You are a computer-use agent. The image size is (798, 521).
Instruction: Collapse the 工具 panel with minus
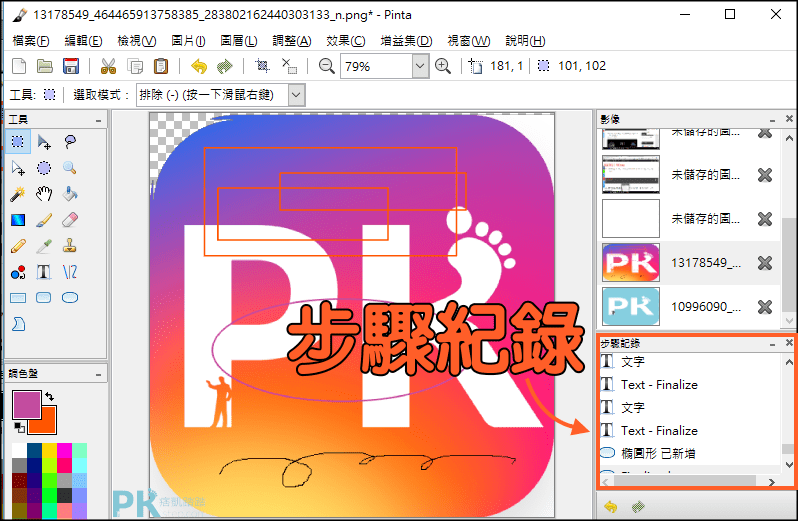98,121
